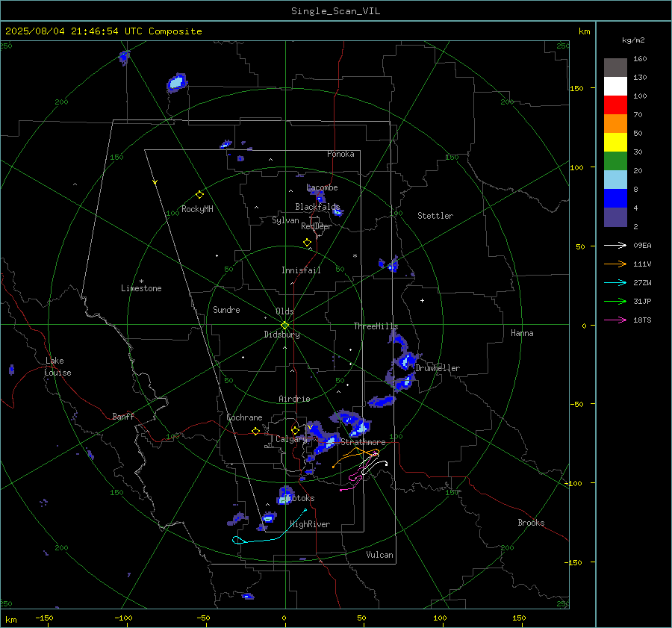
Task: Click the Single_Scan_VIL title
Action: [x=335, y=11]
